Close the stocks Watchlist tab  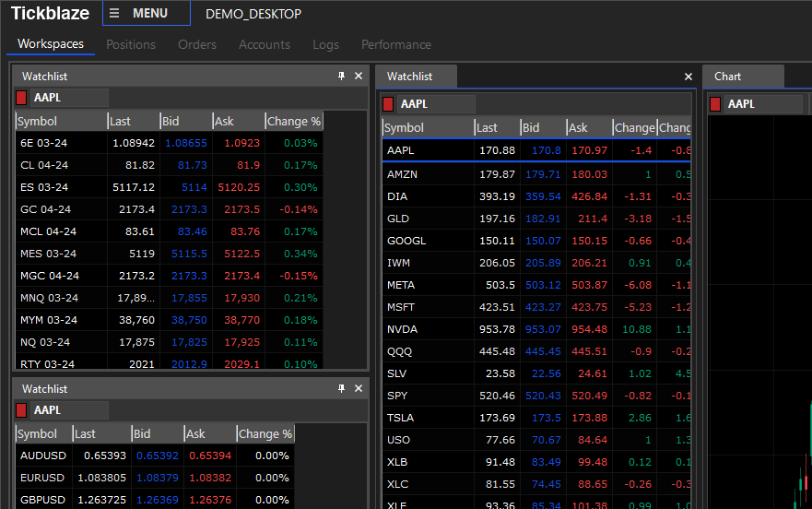(x=688, y=77)
